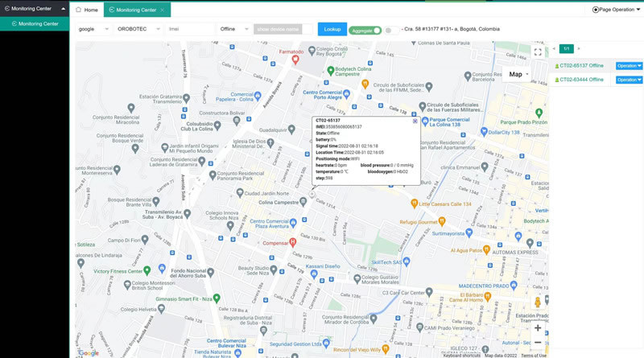Viewport: 644px width, 358px height.
Task: Click the Victory Fitness Center pin
Action: pyautogui.click(x=147, y=270)
